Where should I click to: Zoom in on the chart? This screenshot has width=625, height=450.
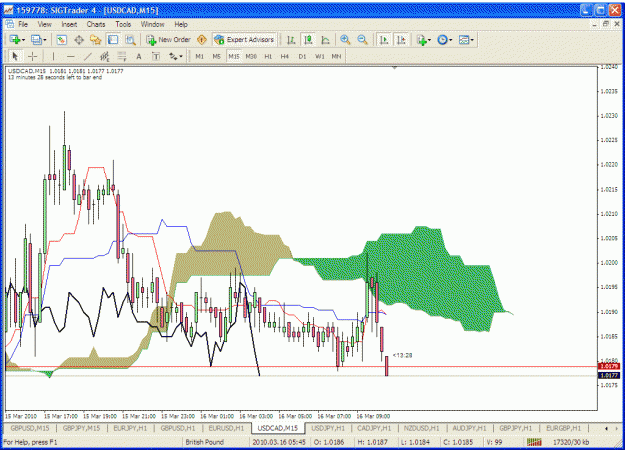[x=345, y=40]
